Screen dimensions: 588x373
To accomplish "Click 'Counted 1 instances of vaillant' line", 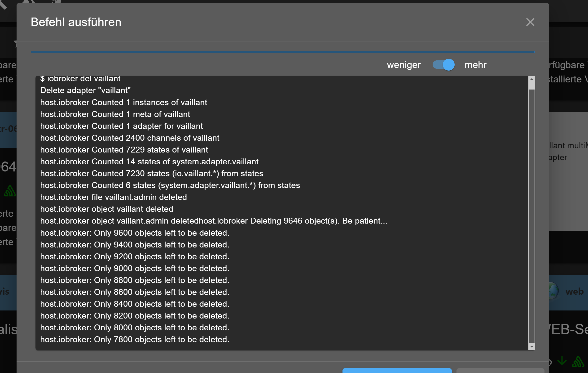I will pos(123,102).
